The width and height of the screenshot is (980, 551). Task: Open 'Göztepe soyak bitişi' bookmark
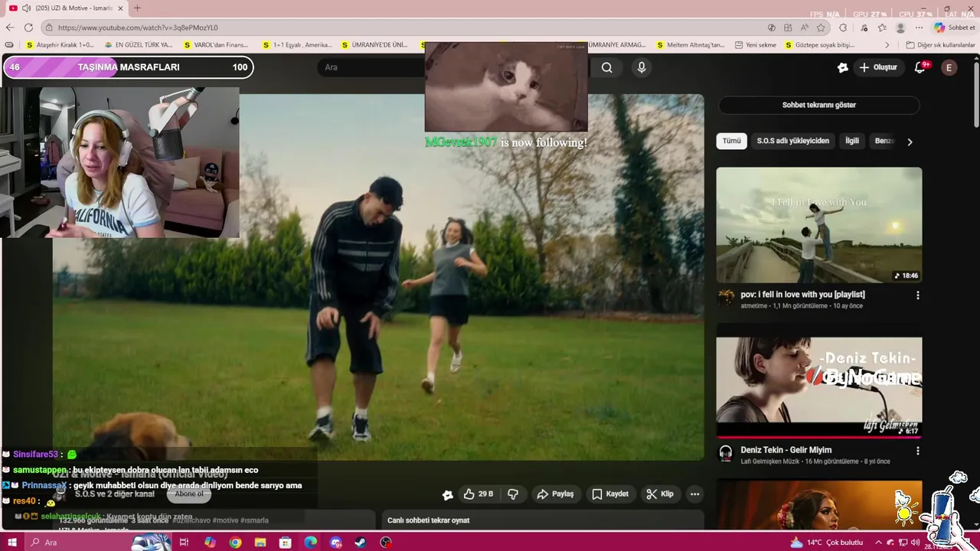(819, 45)
